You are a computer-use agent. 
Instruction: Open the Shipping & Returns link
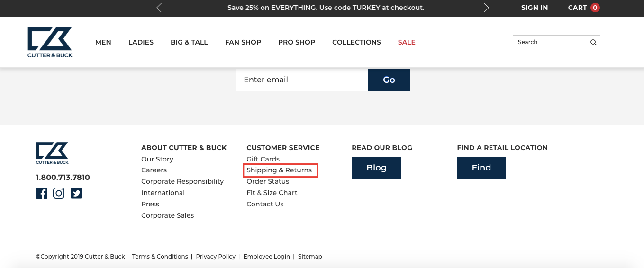279,170
